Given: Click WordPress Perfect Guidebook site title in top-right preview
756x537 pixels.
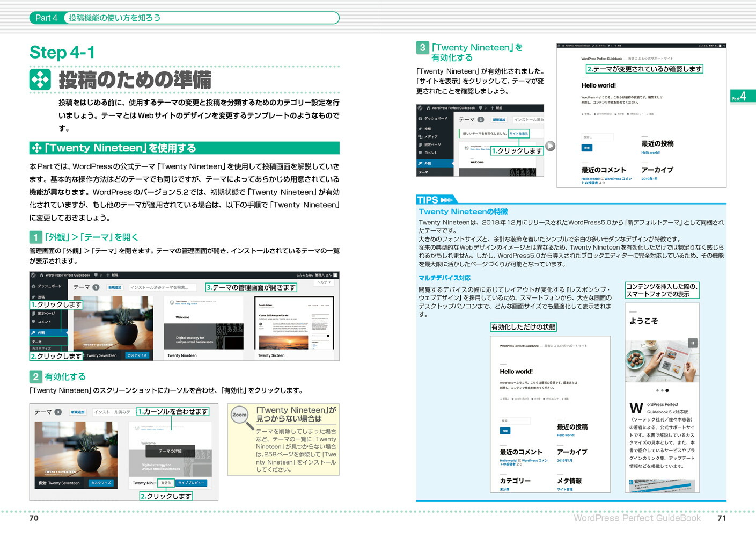Looking at the screenshot, I should click(x=601, y=59).
